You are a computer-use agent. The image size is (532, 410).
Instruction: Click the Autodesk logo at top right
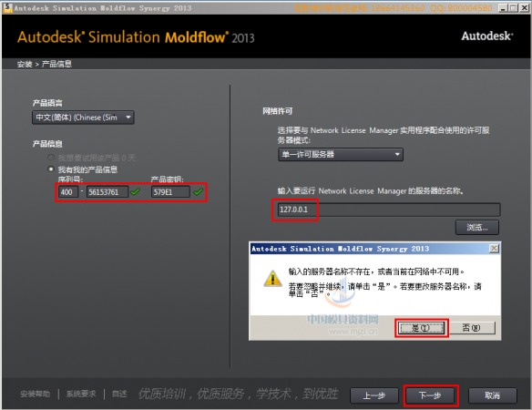pos(487,36)
